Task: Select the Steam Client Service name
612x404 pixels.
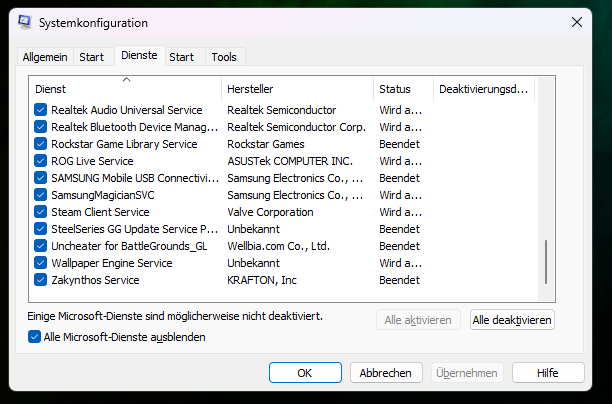Action: tap(100, 212)
